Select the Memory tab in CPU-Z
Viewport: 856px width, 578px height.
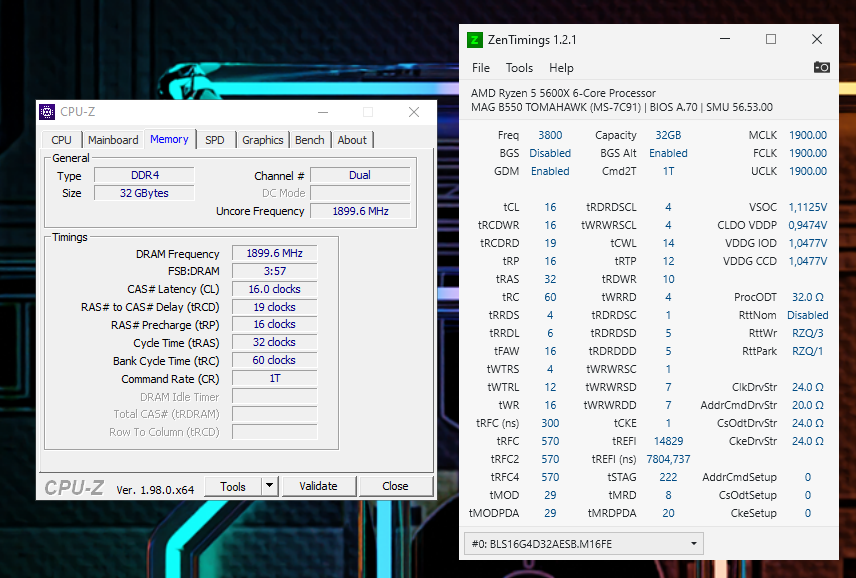(x=169, y=139)
